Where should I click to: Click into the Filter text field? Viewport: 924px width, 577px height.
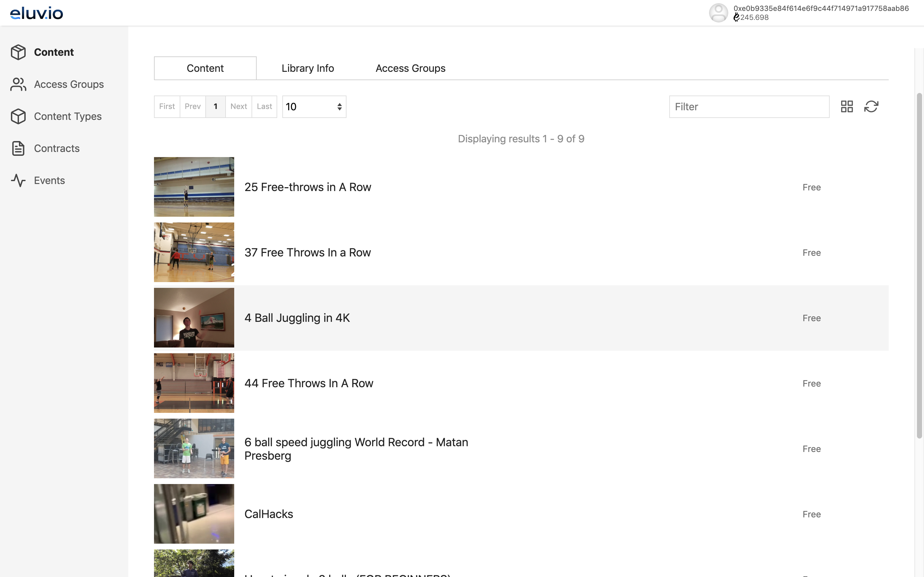click(x=749, y=107)
